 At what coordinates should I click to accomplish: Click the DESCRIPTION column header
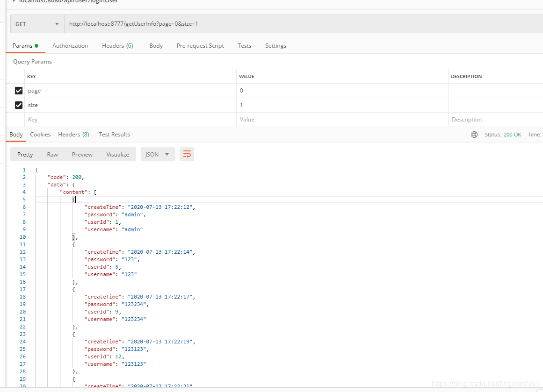click(466, 77)
